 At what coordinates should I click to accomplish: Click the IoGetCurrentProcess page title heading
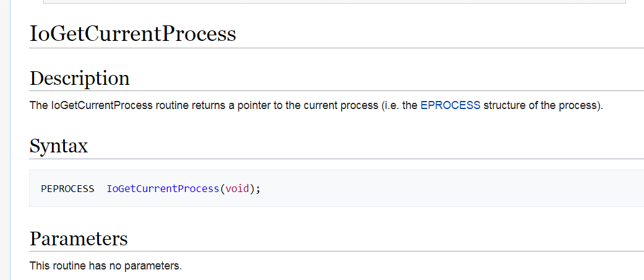(133, 33)
